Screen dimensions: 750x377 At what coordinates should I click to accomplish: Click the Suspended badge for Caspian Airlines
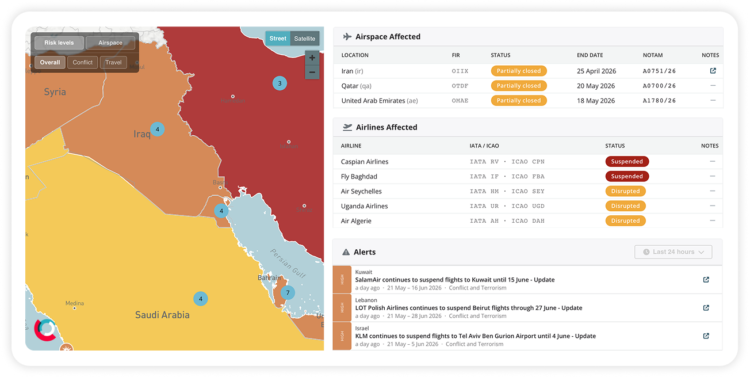pos(627,162)
